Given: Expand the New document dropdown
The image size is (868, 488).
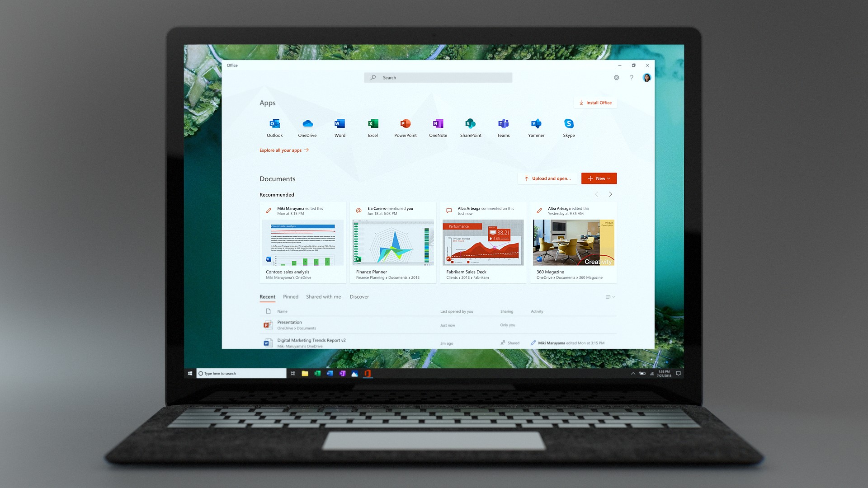Looking at the screenshot, I should coord(610,178).
